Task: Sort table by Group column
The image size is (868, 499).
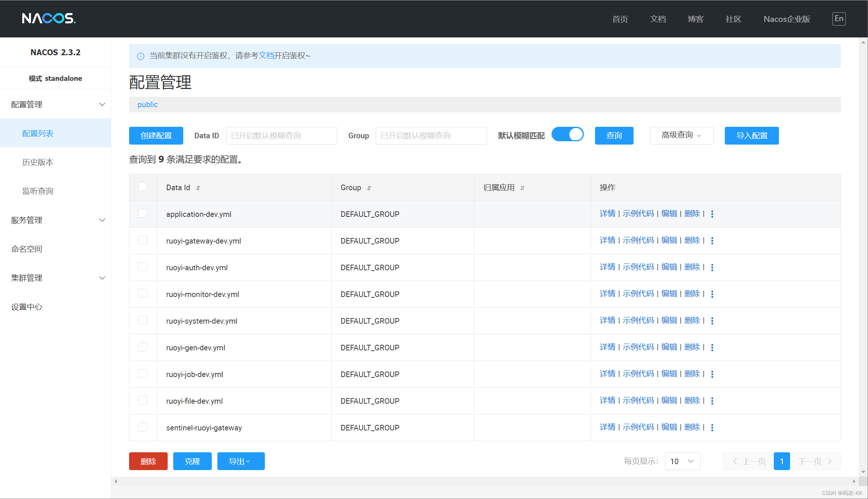Action: pyautogui.click(x=369, y=188)
